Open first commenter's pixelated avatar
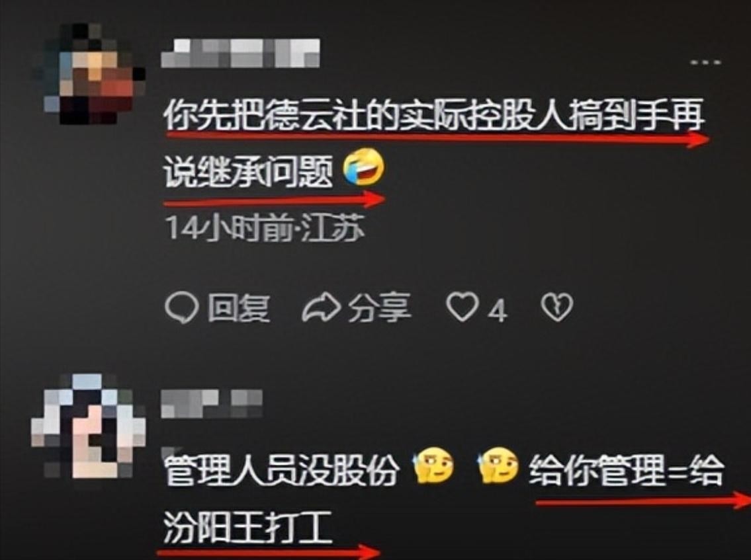Screen dimensions: 751x560 [x=89, y=73]
